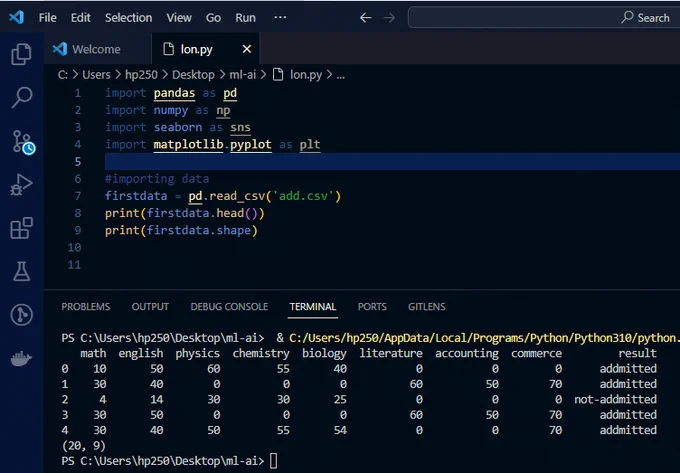Screen dimensions: 680x473
Task: Open the Explorer view in activity bar
Action: tap(21, 54)
